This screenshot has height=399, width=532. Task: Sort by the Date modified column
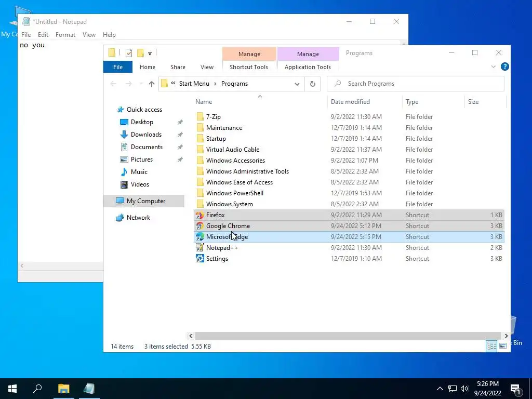350,102
